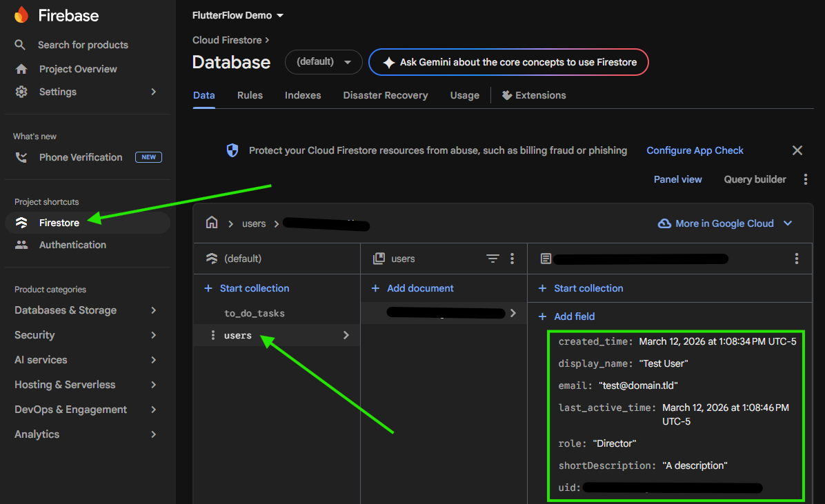Click the Extensions tab icon
Image resolution: width=825 pixels, height=504 pixels.
[x=507, y=95]
